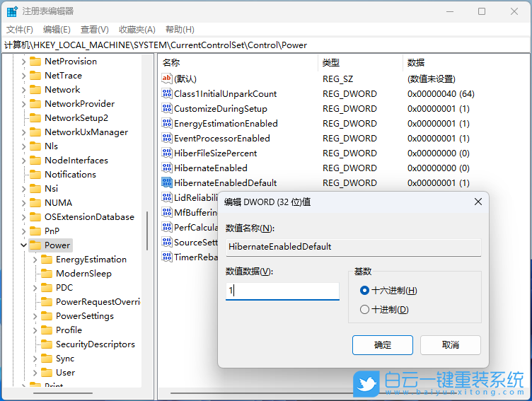
Task: Expand the Sync subkey
Action: tap(35, 359)
